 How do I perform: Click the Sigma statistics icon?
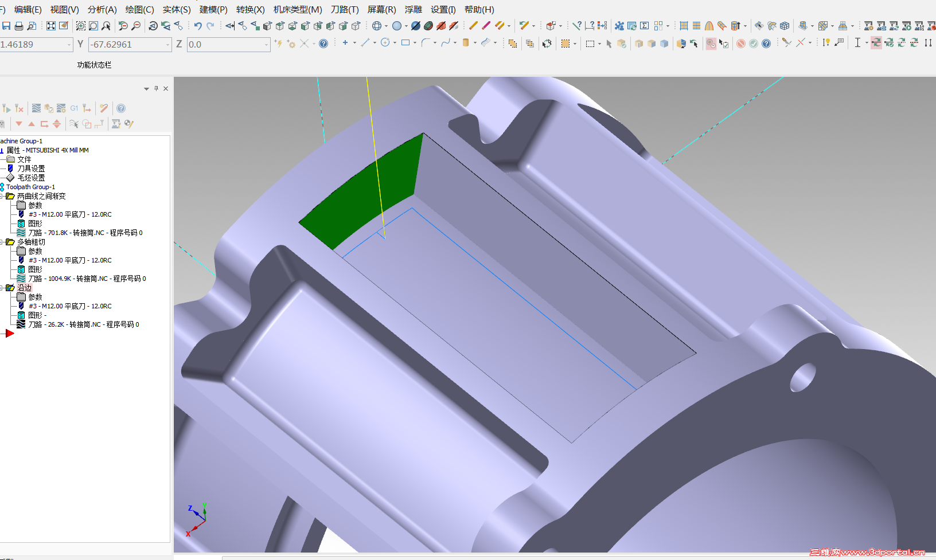tap(645, 26)
